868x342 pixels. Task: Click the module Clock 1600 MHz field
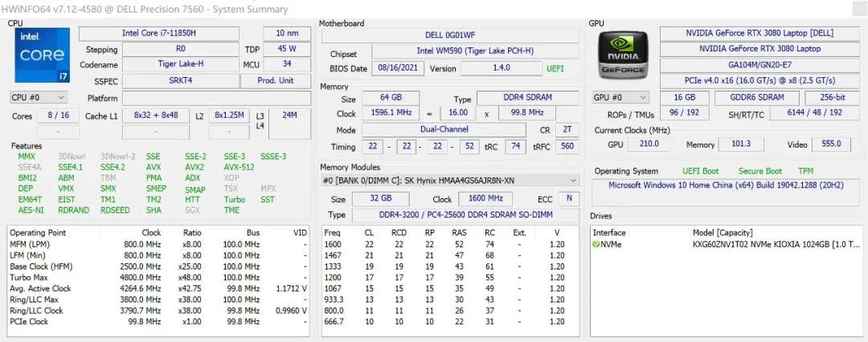(x=484, y=199)
